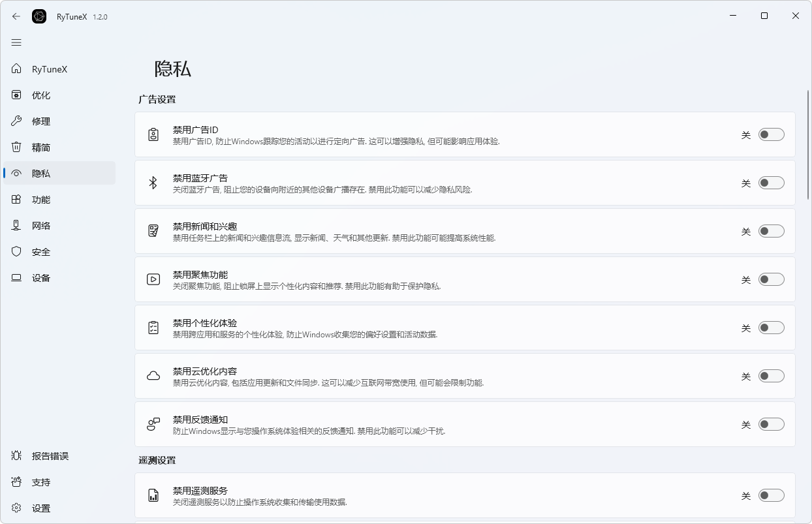Click the 精简 trash-style sidebar icon
Image resolution: width=812 pixels, height=524 pixels.
[x=16, y=147]
